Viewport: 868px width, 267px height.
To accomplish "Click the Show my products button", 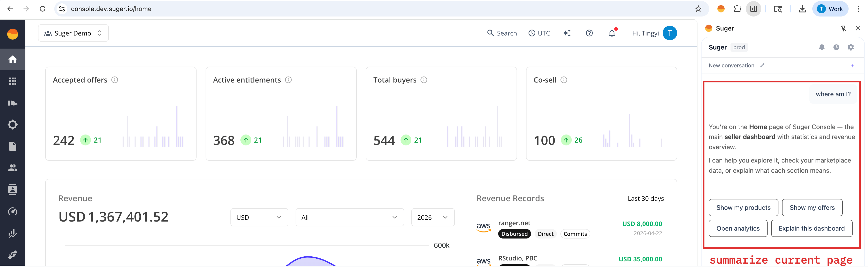I will pos(743,208).
